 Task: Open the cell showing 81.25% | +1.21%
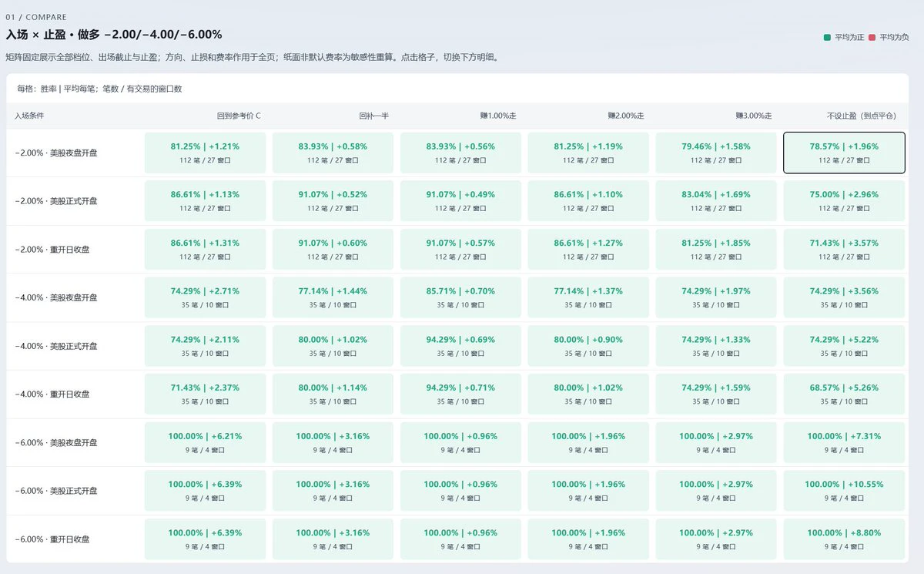point(205,153)
